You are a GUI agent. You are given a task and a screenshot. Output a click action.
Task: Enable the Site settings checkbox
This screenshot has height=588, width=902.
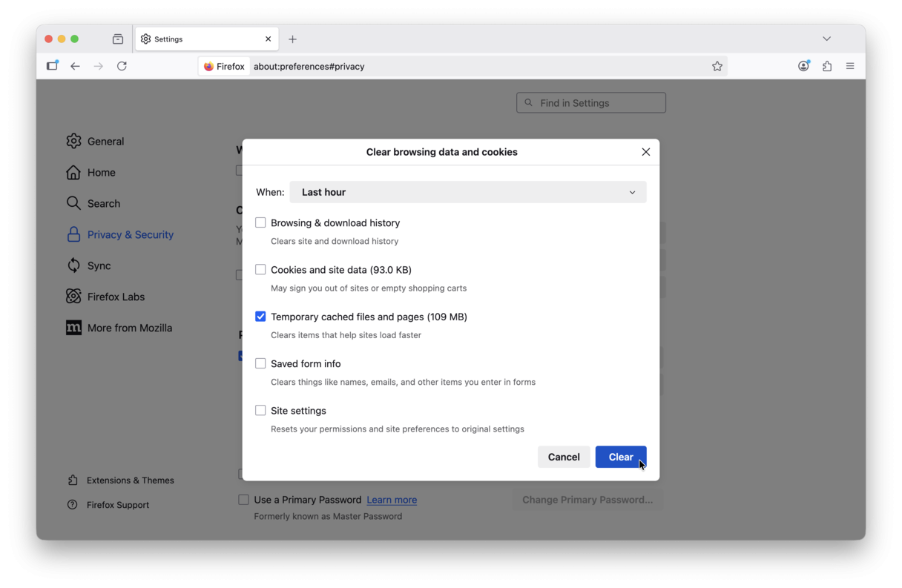[x=260, y=410]
